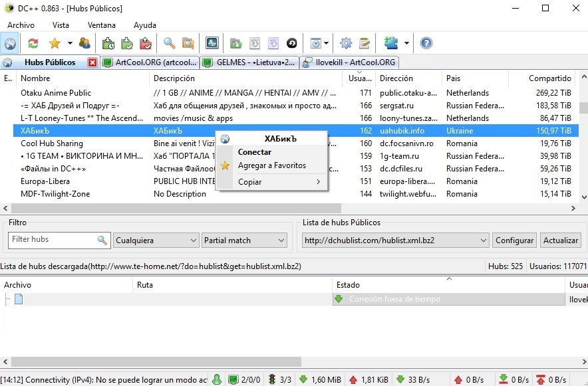Open the Vista menu
Image resolution: width=588 pixels, height=386 pixels.
[x=61, y=25]
